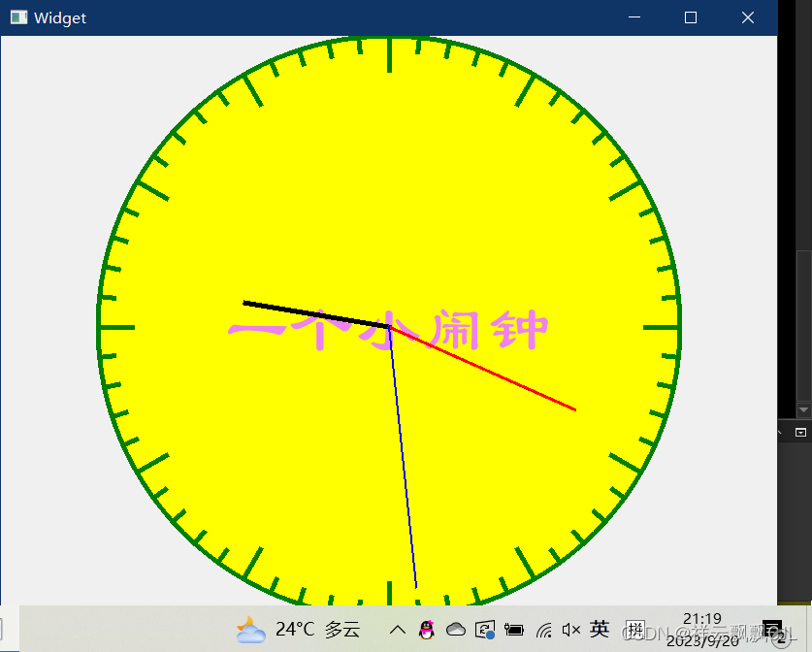Viewport: 812px width, 652px height.
Task: Open the panel dropdown icon in background window
Action: coord(800,433)
